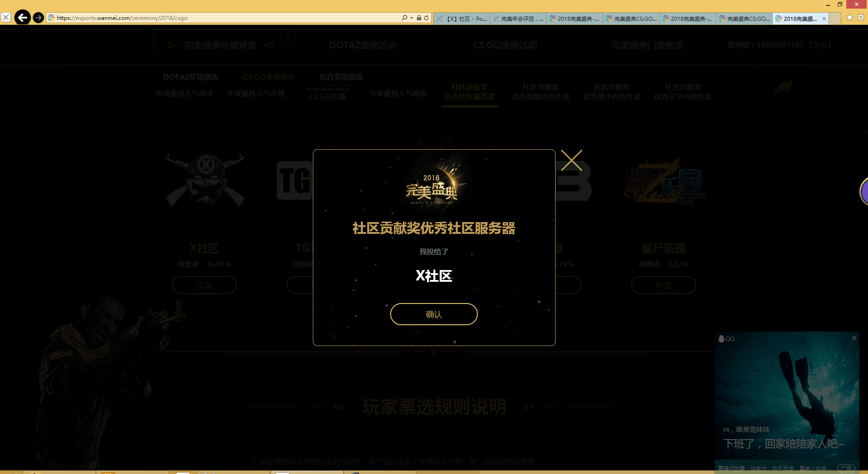Click the search magnifier in the address bar
The image size is (868, 474).
[406, 18]
